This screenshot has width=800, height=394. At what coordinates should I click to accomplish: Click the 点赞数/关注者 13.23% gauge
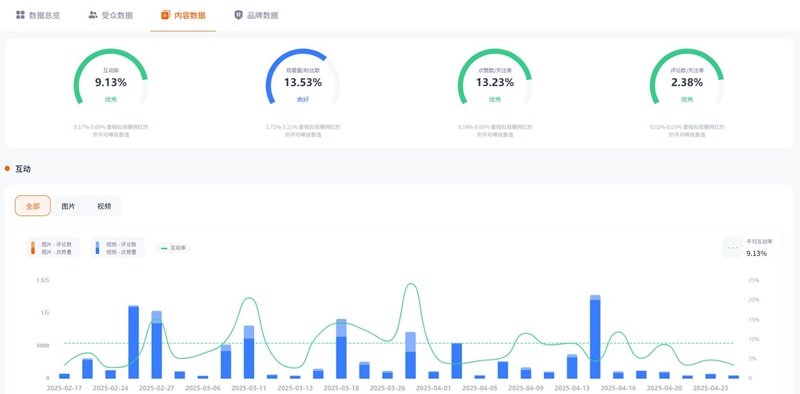tap(494, 77)
